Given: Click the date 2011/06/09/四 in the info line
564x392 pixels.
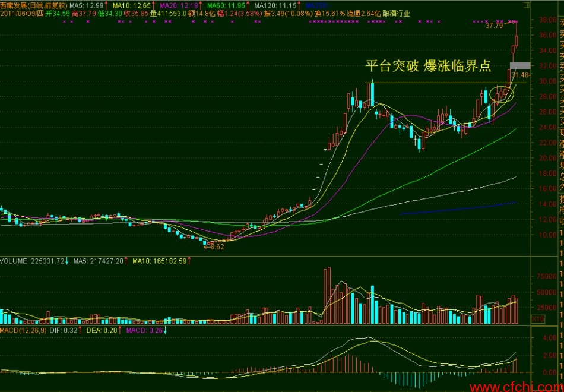Looking at the screenshot, I should tap(22, 14).
